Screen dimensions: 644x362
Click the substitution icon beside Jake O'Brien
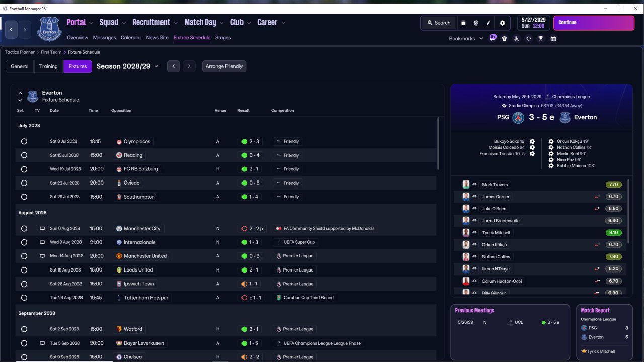click(597, 209)
